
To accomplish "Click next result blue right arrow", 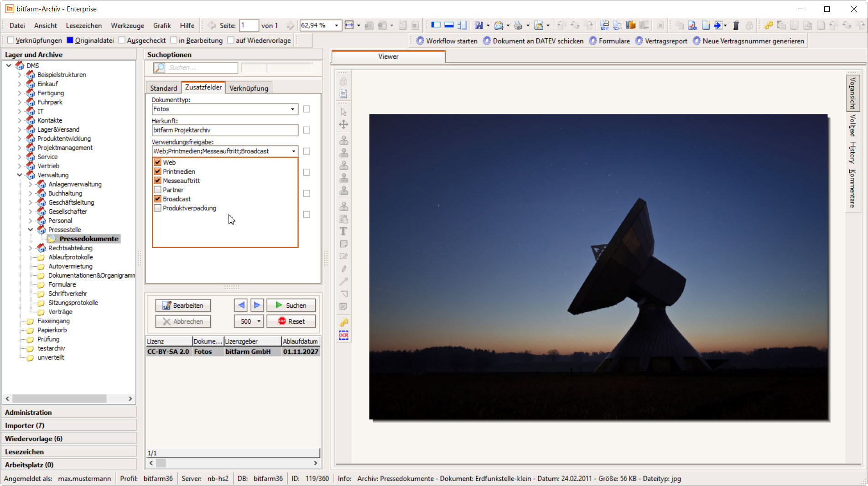I will coord(257,305).
